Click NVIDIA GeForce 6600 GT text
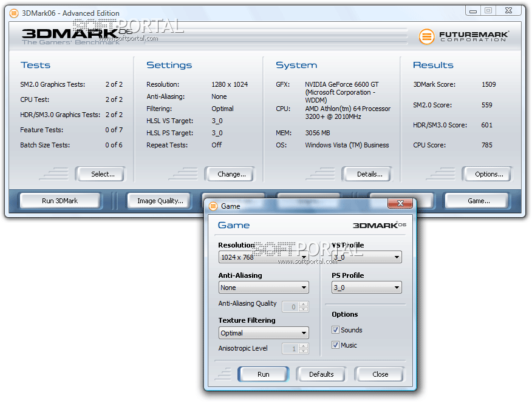Viewport: 532px width, 404px height. [x=342, y=84]
